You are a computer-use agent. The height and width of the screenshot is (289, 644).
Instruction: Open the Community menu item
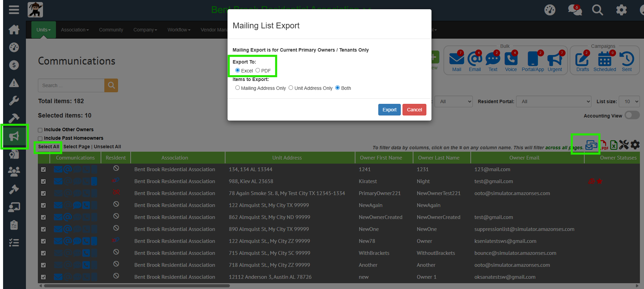tap(111, 30)
